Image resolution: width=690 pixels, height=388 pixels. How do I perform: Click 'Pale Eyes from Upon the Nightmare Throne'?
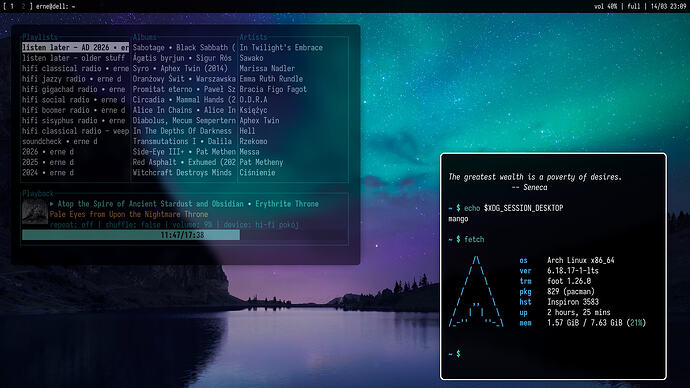128,214
